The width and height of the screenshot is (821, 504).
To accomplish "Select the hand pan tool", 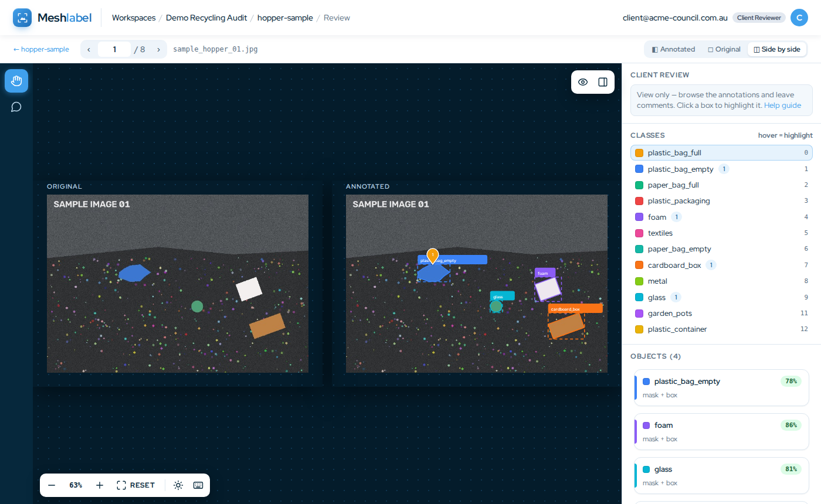I will 16,81.
